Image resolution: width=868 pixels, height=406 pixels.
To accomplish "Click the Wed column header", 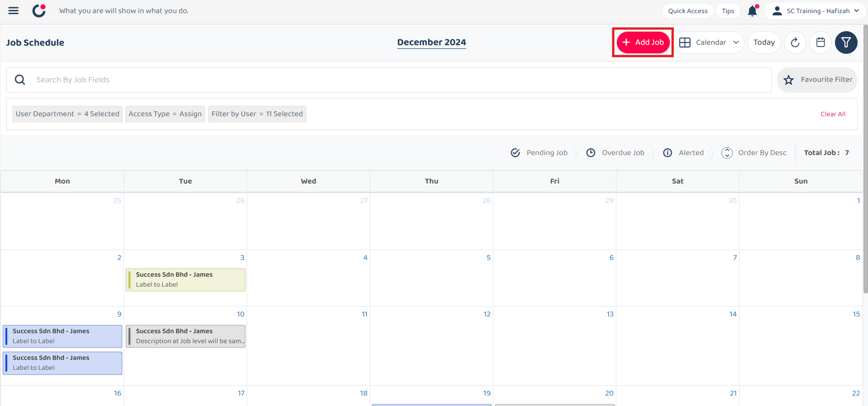I will 309,181.
